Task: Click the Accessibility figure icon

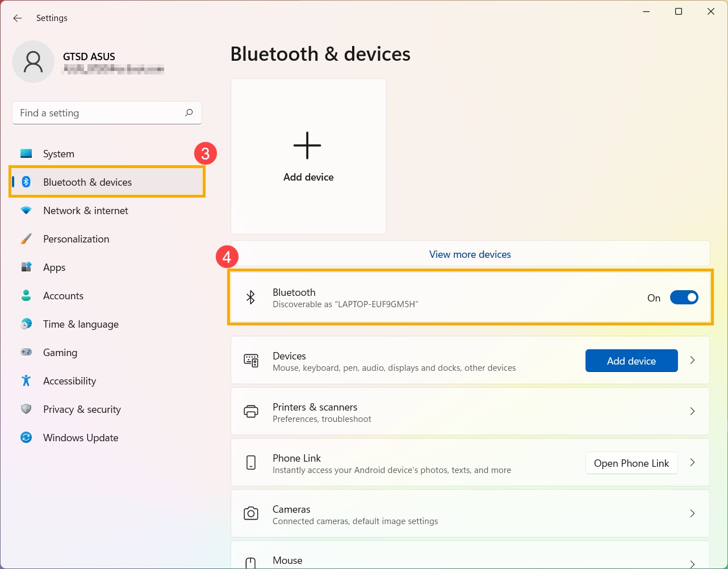Action: (26, 380)
